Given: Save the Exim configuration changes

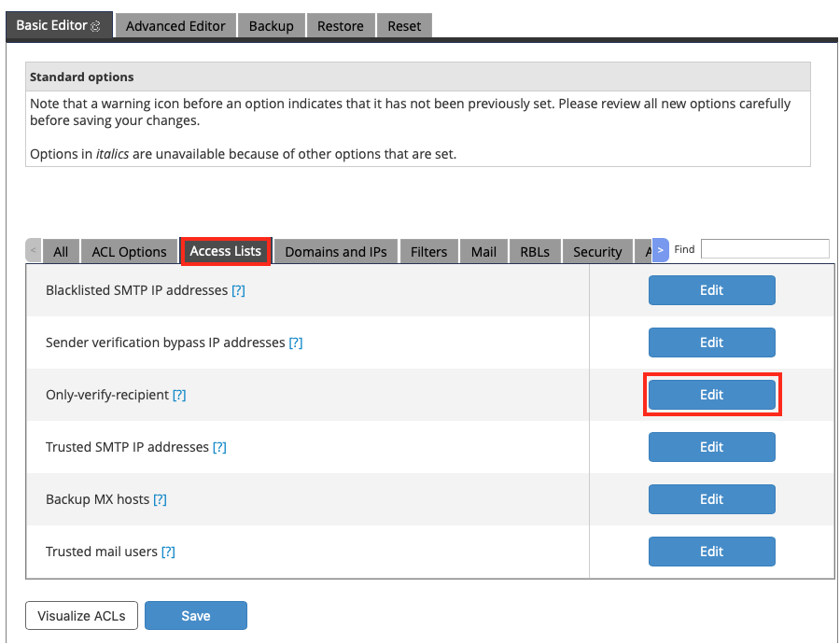Looking at the screenshot, I should pos(196,616).
